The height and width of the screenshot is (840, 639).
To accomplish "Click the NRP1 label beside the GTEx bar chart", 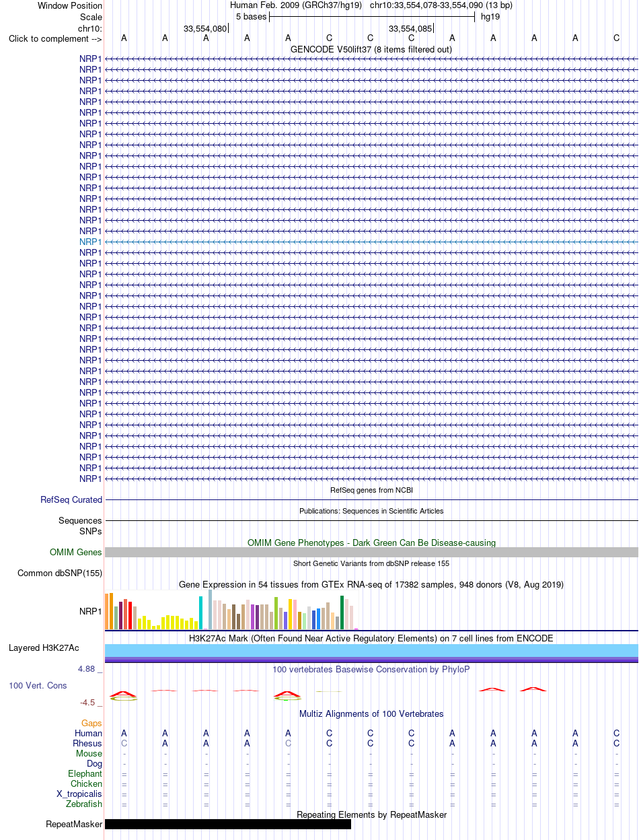I will pos(91,612).
